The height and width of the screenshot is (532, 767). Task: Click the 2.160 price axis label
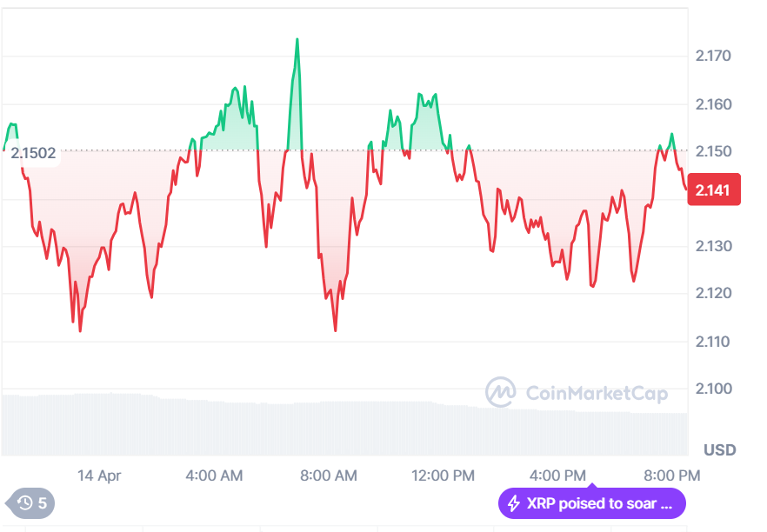tap(713, 104)
